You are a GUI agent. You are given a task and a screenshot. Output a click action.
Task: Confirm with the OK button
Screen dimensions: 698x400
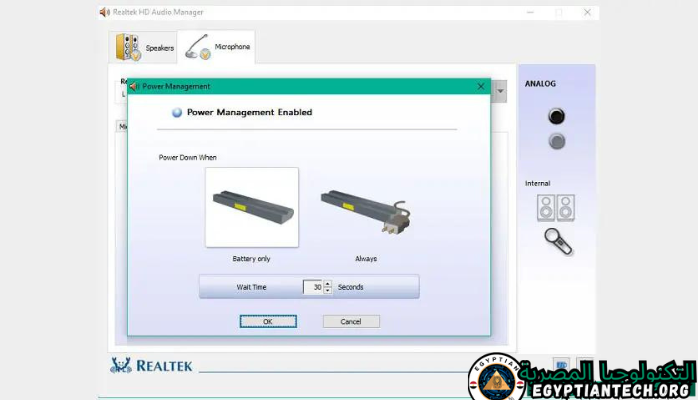point(268,321)
